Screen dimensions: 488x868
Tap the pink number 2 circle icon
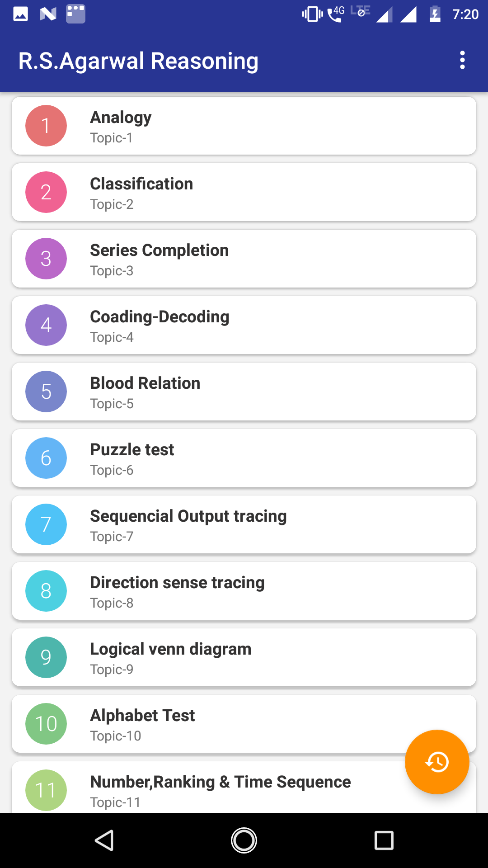(46, 192)
